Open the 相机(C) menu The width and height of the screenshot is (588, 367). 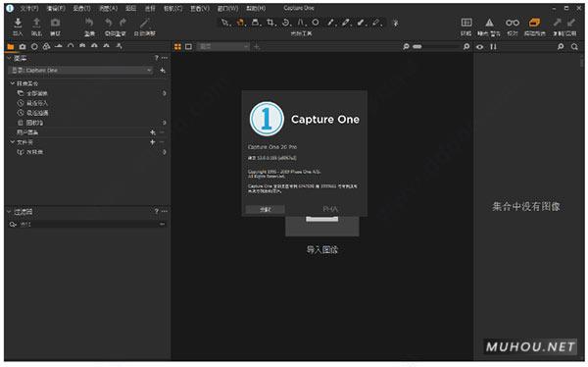(172, 8)
